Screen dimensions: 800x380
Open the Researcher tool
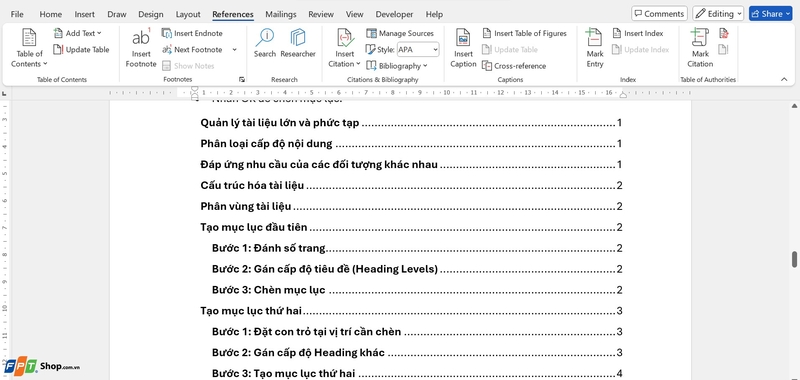pyautogui.click(x=298, y=43)
